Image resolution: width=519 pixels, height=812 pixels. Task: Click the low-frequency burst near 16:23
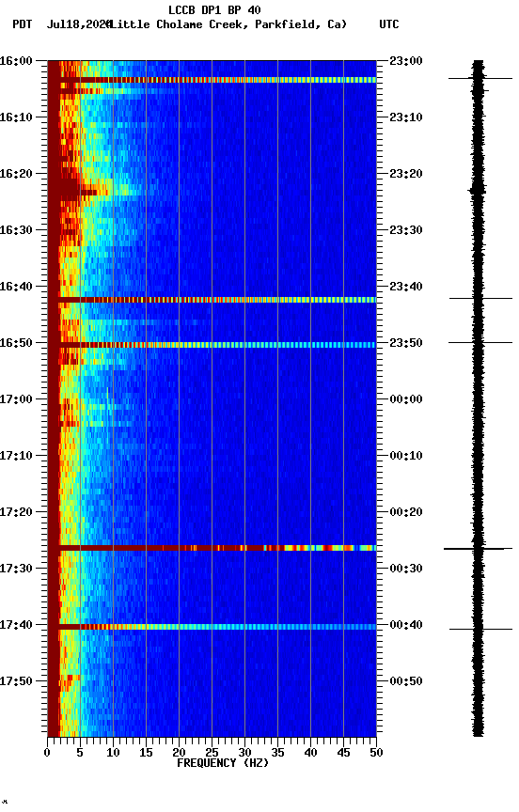pos(78,192)
